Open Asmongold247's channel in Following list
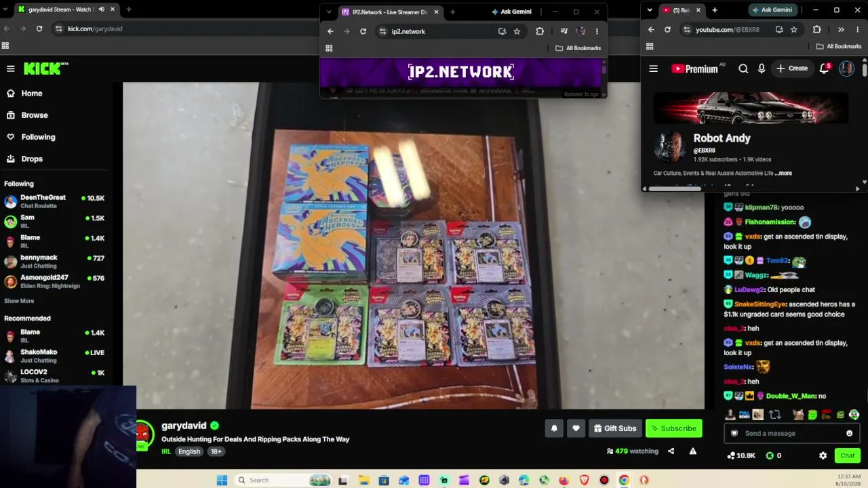Viewport: 868px width, 488px height. [54, 281]
